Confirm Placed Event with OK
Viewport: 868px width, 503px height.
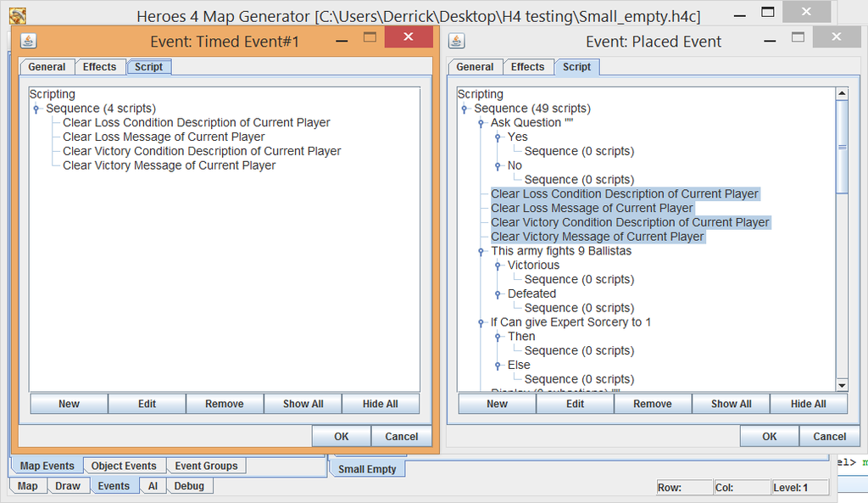pos(770,437)
